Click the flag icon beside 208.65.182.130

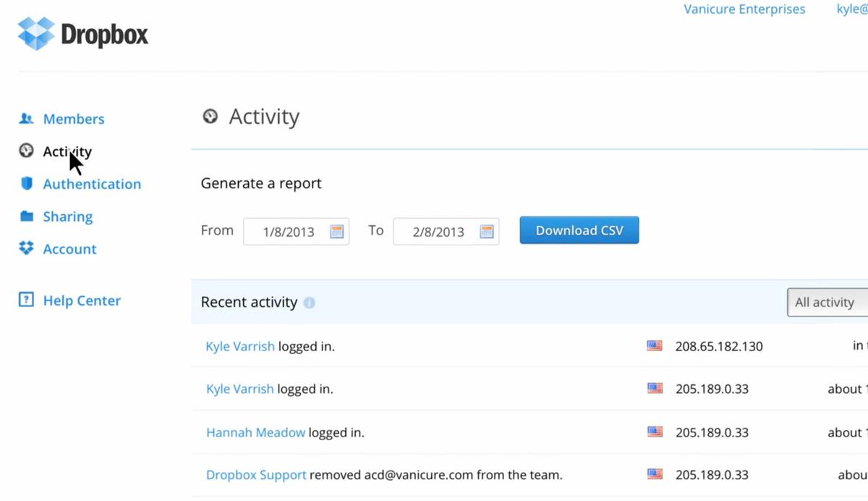655,346
